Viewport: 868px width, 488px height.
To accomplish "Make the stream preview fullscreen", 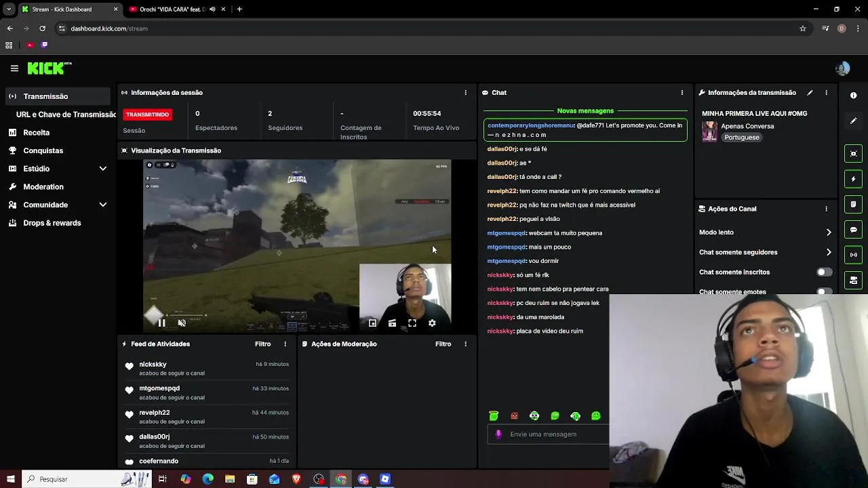I will click(x=412, y=323).
